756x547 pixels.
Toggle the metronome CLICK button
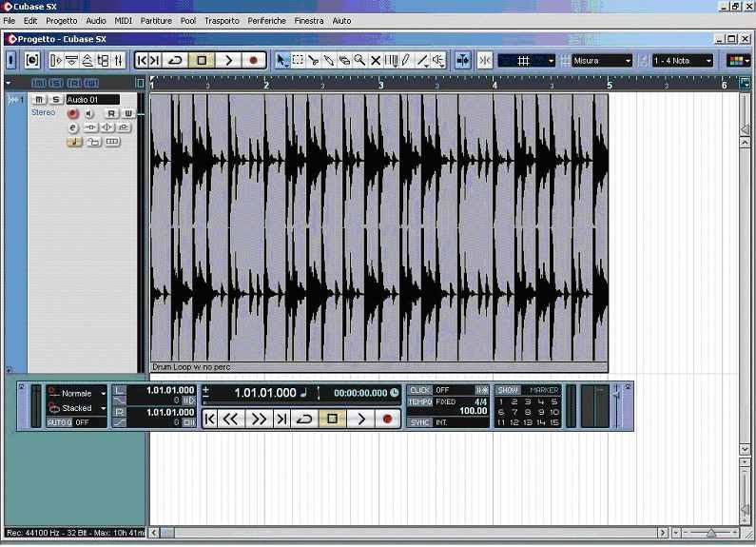(419, 390)
